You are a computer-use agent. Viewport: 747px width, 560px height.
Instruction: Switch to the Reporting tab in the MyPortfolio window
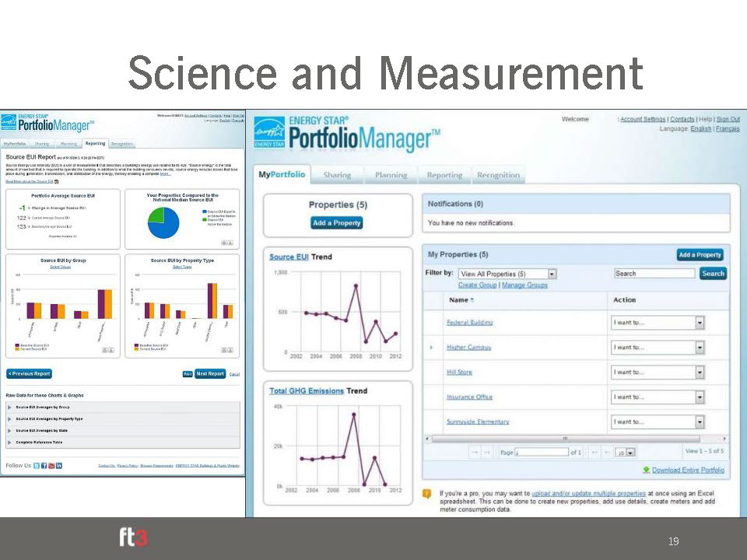[444, 175]
